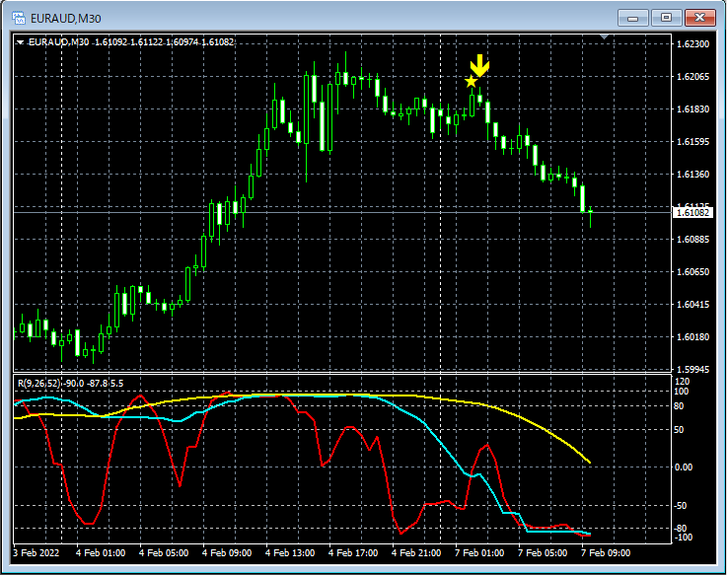Click the R(9,26,52) indicator label

[x=71, y=384]
